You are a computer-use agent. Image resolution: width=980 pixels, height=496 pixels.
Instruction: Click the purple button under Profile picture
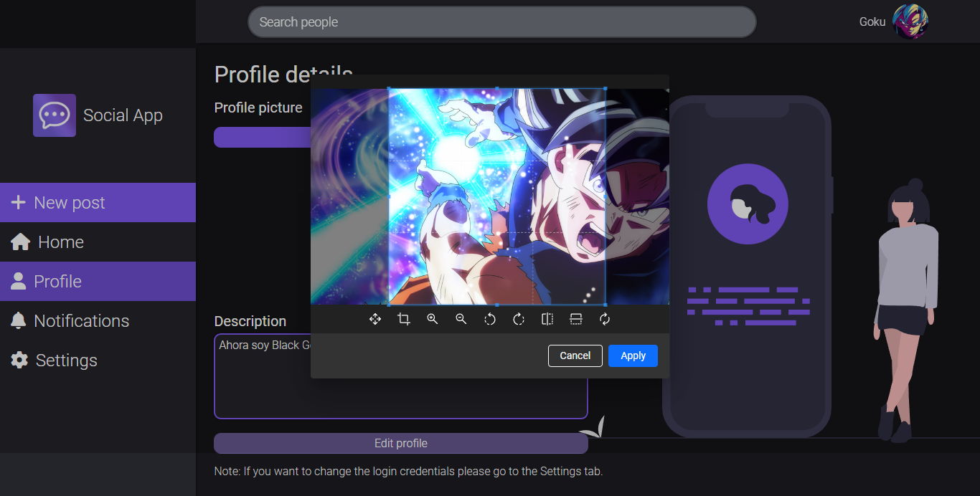pyautogui.click(x=263, y=137)
